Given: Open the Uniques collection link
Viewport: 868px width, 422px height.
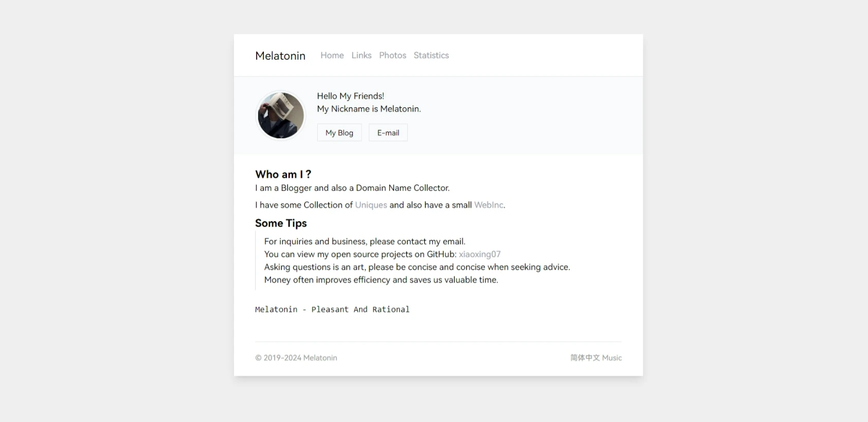Looking at the screenshot, I should pyautogui.click(x=371, y=205).
